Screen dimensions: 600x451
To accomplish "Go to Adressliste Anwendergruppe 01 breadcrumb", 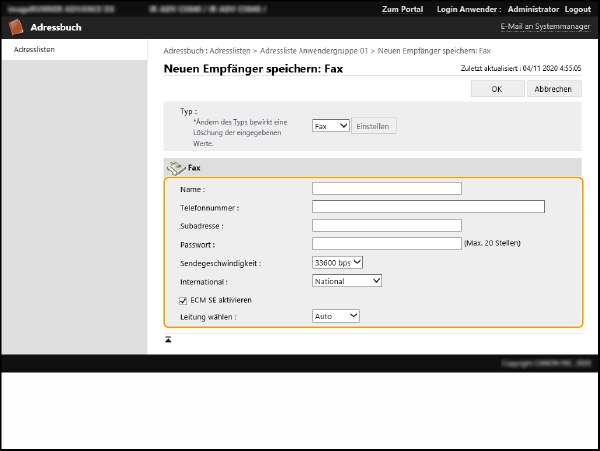I will point(315,50).
